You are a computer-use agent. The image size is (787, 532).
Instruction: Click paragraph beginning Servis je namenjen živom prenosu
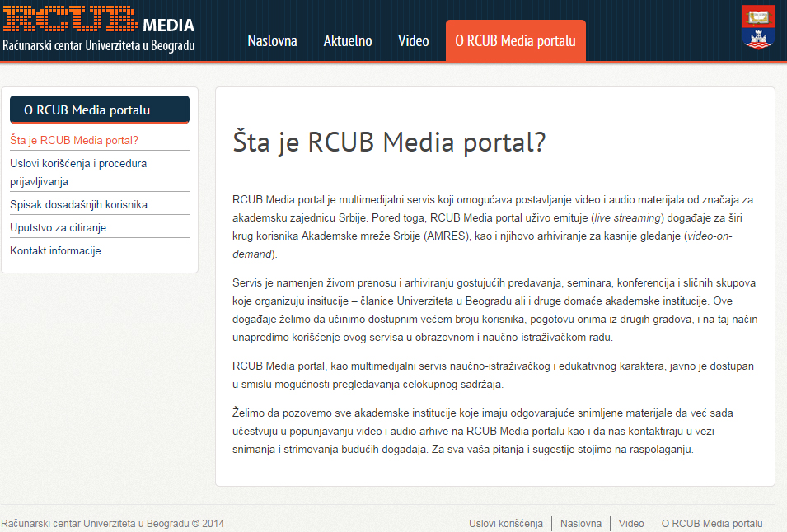[x=495, y=310]
